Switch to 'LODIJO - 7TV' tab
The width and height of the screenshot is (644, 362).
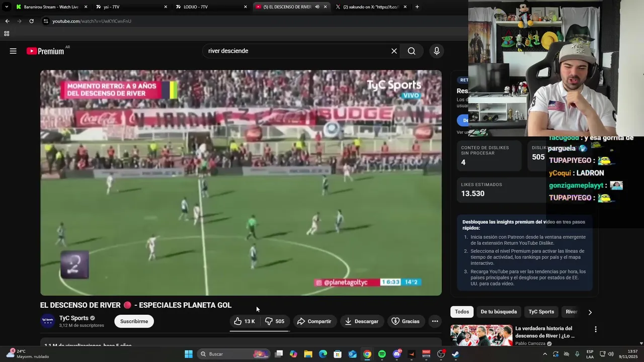[x=212, y=7]
